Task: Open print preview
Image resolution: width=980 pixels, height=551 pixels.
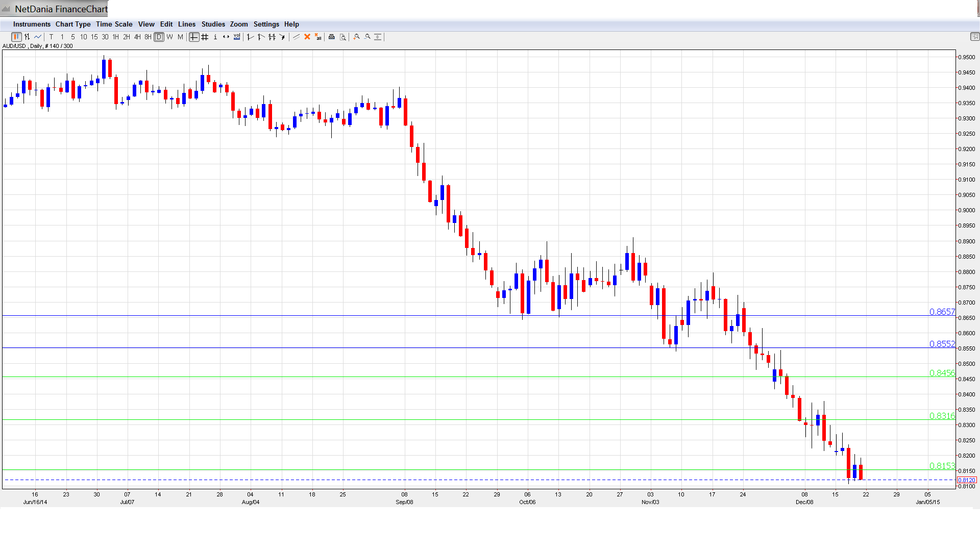Action: tap(343, 37)
